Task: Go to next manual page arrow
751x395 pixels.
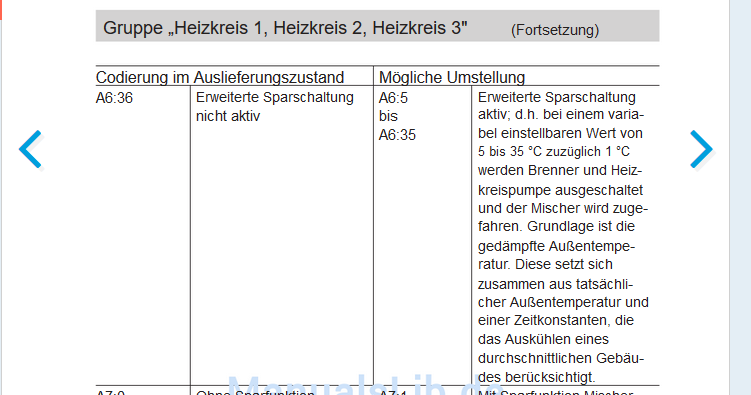Action: (x=702, y=149)
